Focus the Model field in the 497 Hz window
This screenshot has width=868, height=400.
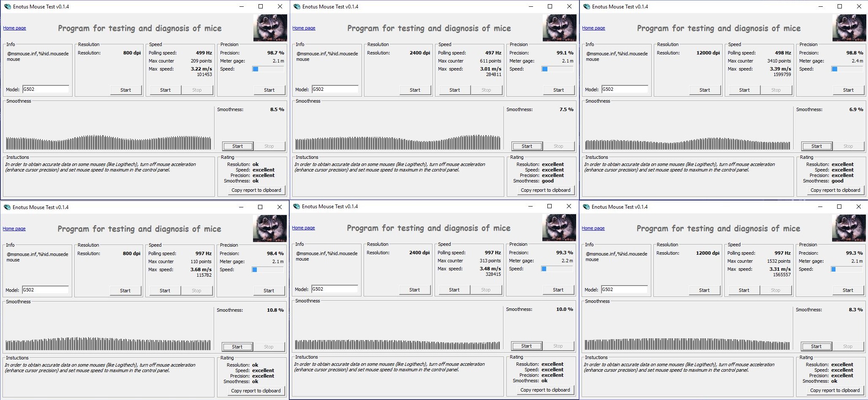[x=335, y=89]
